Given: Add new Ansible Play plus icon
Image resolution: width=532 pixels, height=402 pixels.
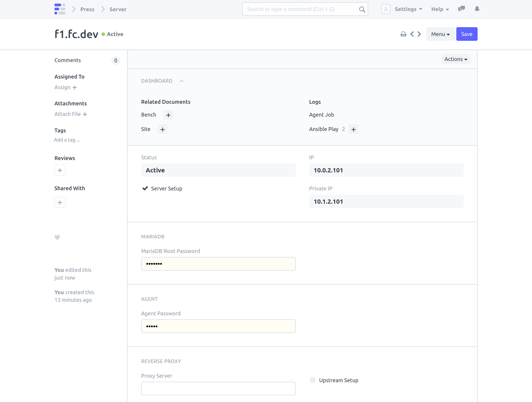Looking at the screenshot, I should pos(353,129).
